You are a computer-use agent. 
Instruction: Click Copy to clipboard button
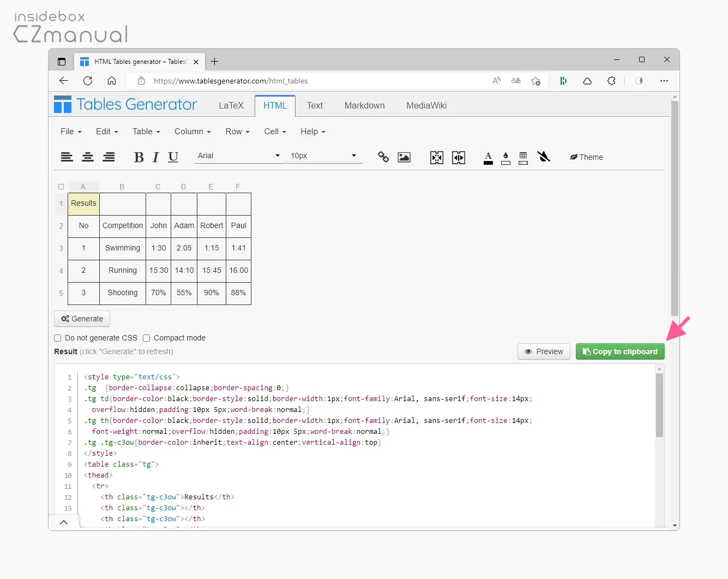point(620,351)
